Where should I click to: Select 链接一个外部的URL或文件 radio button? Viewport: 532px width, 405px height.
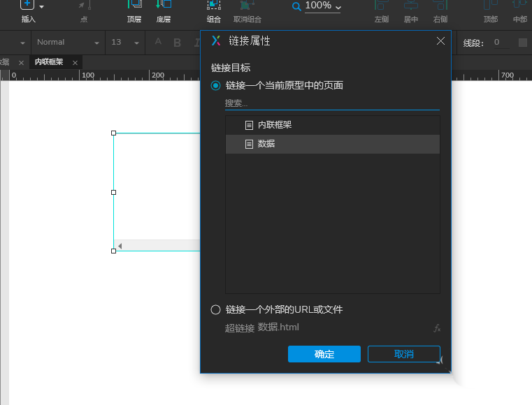tap(215, 310)
